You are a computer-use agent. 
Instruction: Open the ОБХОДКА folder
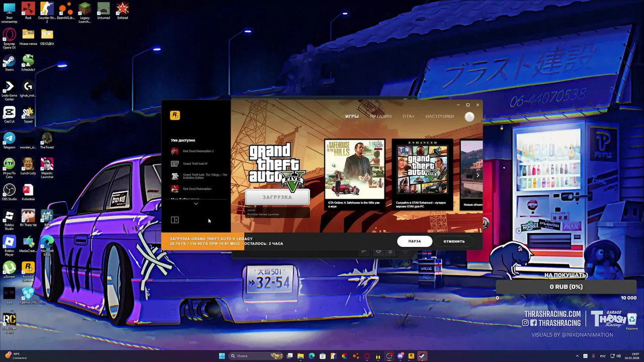click(47, 37)
